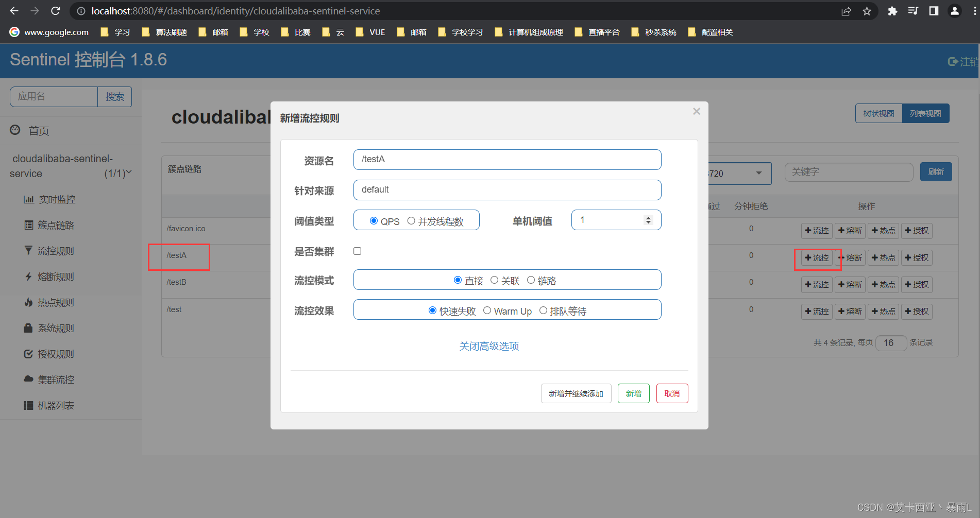Click the share page icon in address bar
Image resolution: width=980 pixels, height=518 pixels.
(846, 11)
